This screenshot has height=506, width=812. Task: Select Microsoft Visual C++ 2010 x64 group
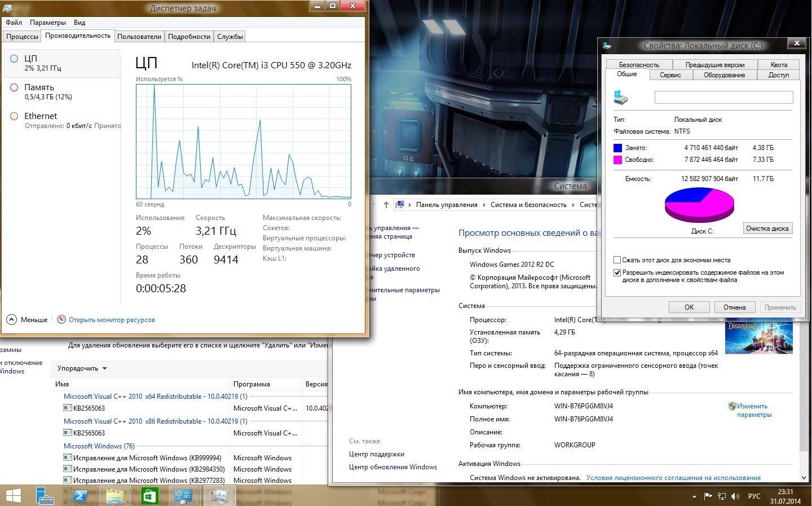[155, 397]
